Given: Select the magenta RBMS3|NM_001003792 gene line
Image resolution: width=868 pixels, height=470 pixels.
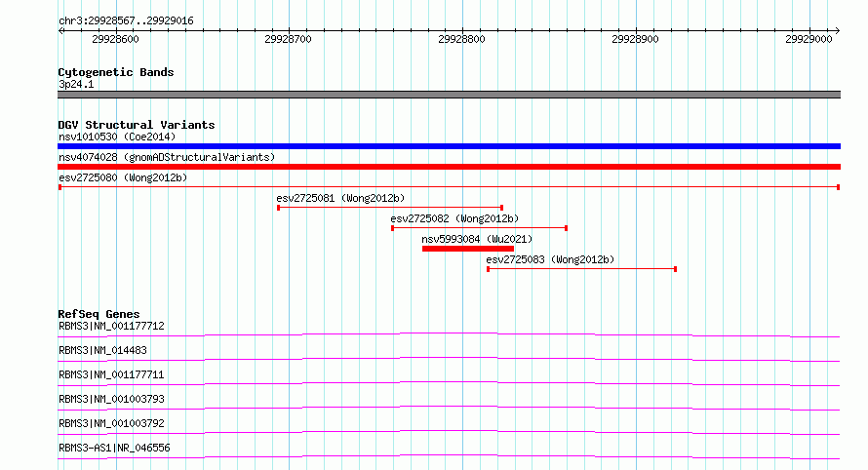Looking at the screenshot, I should [449, 432].
